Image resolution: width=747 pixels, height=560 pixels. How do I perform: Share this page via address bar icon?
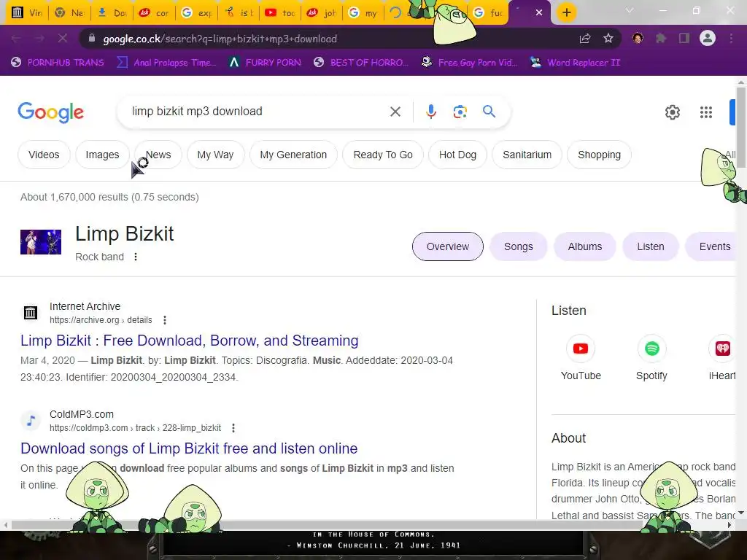[585, 39]
